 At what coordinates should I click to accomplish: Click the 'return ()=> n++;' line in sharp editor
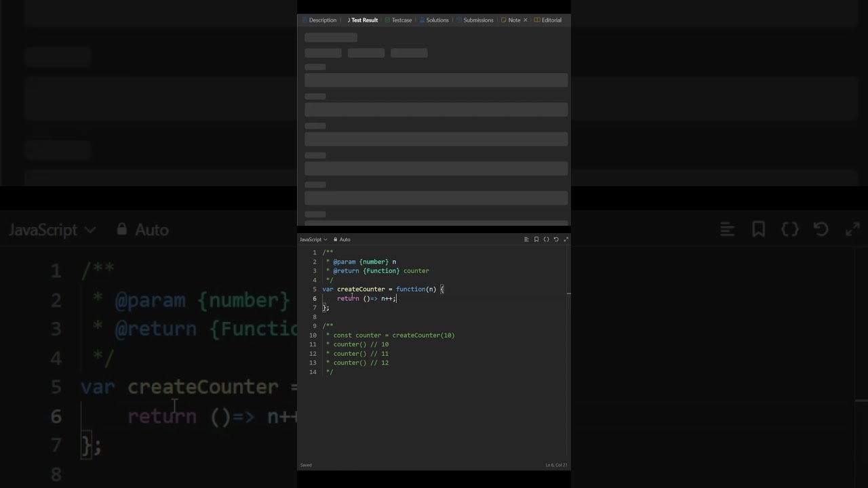tap(366, 298)
